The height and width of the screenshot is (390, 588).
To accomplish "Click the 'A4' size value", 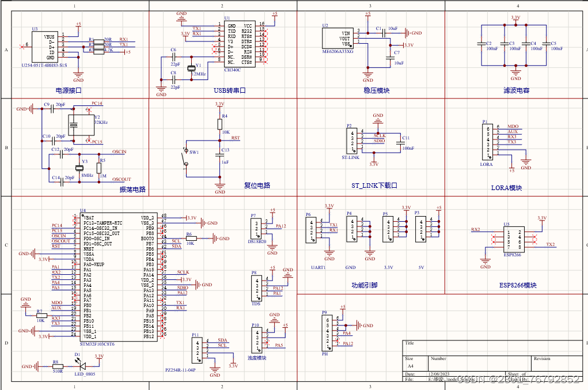I will click(x=410, y=366).
